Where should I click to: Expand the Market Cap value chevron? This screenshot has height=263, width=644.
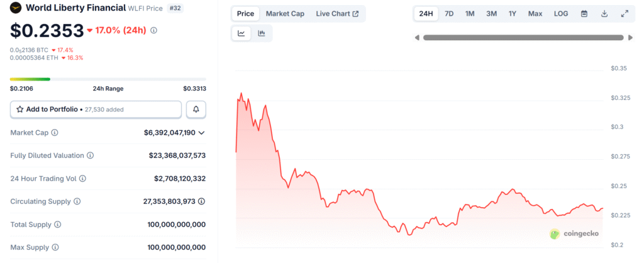click(x=201, y=133)
